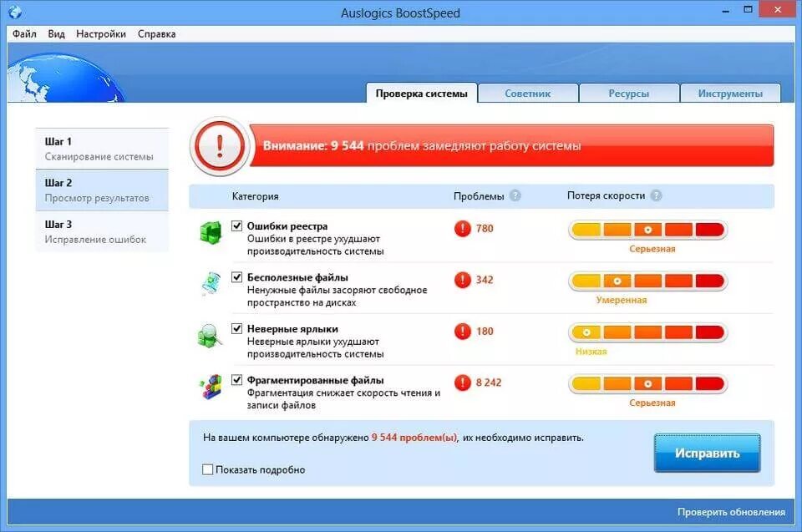802x532 pixels.
Task: Click Проверить обновления link
Action: click(731, 512)
